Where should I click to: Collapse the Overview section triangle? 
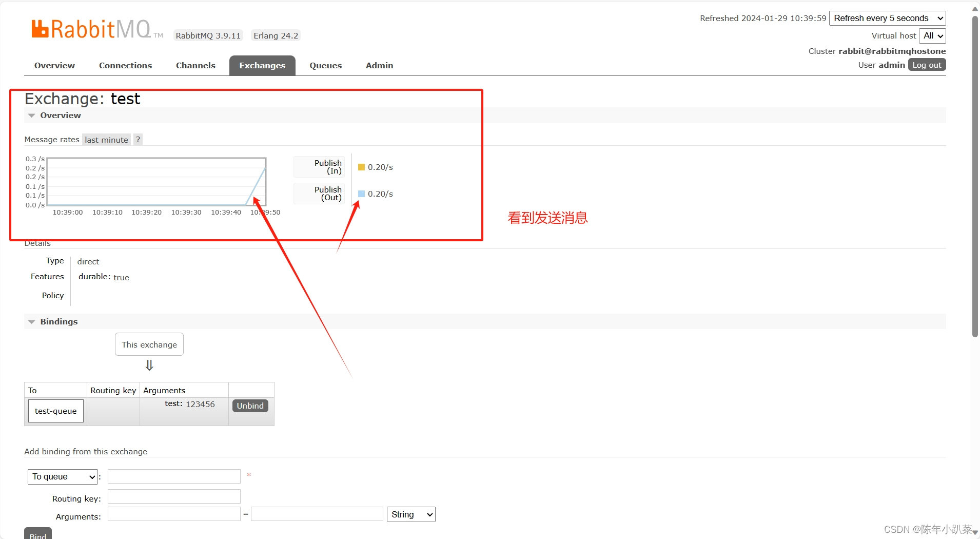(x=32, y=115)
